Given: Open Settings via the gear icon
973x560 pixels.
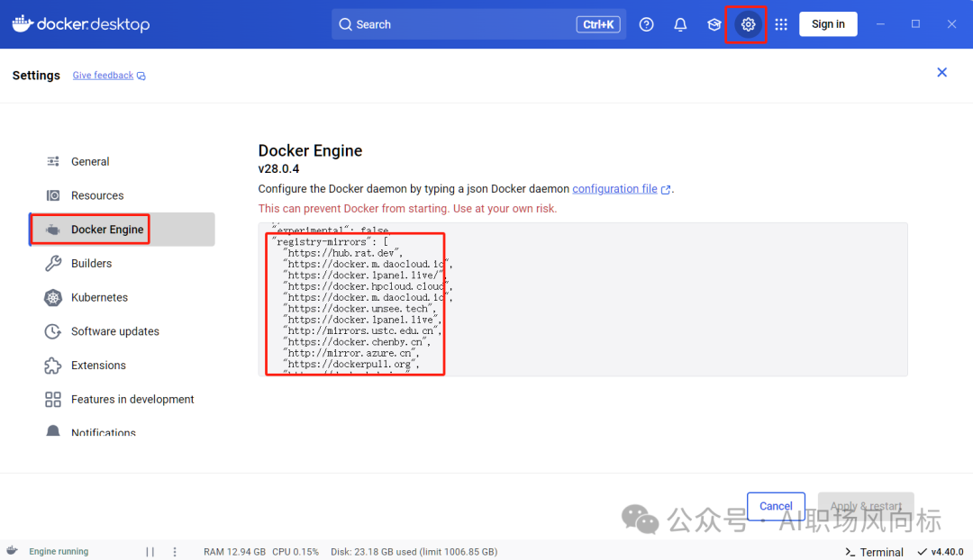Looking at the screenshot, I should 748,24.
